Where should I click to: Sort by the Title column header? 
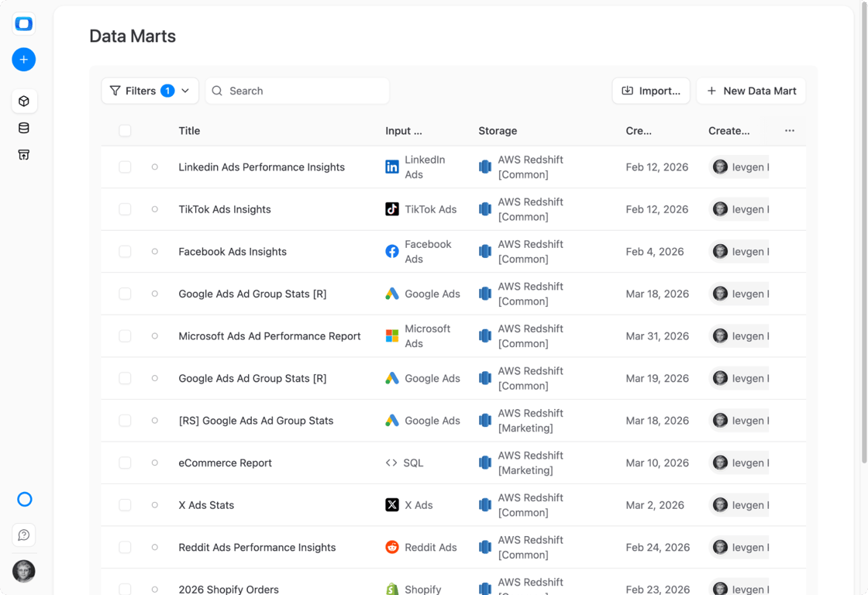189,131
